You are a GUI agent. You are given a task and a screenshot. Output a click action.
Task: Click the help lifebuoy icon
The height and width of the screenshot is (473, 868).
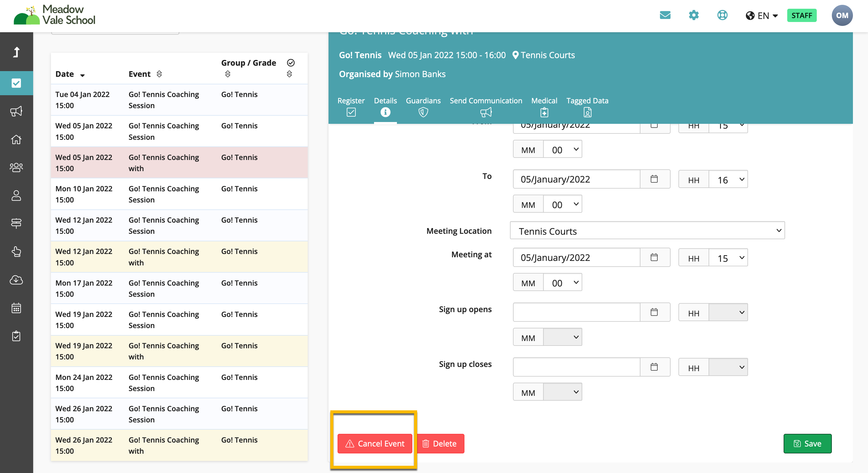pyautogui.click(x=722, y=15)
